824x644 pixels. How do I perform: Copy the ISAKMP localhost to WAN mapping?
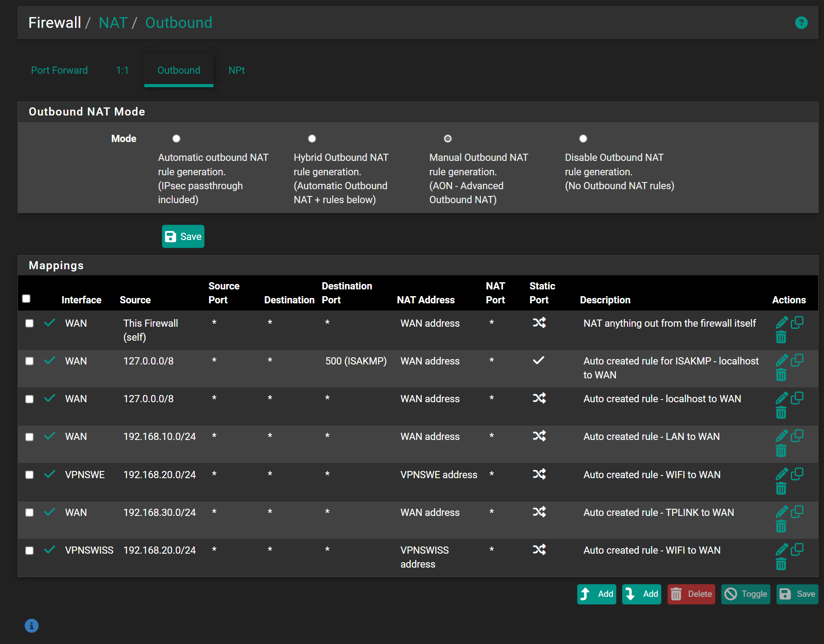797,360
